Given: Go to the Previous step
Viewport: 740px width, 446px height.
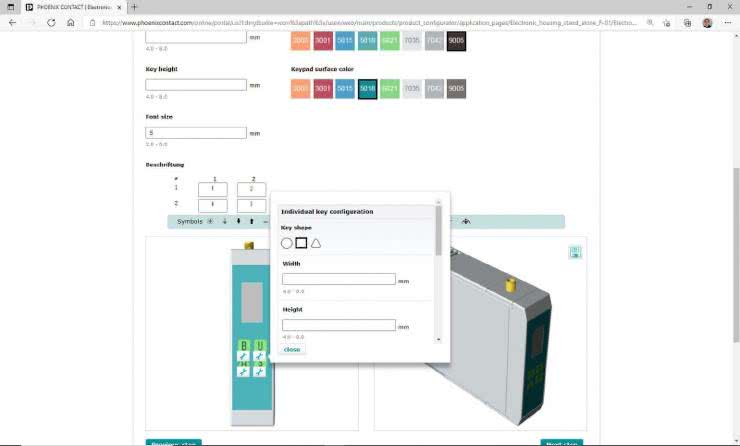Looking at the screenshot, I should (x=173, y=442).
